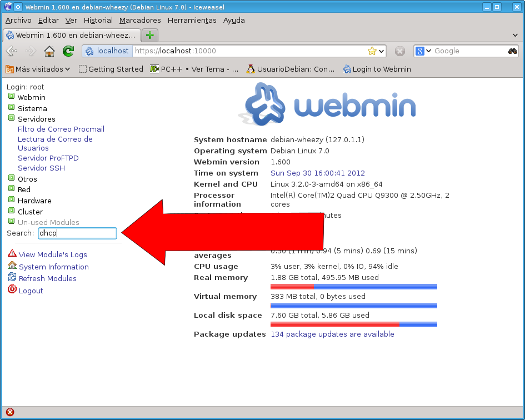Image resolution: width=525 pixels, height=420 pixels.
Task: Select the Webmin 1.600 browser tab
Action: pyautogui.click(x=72, y=35)
